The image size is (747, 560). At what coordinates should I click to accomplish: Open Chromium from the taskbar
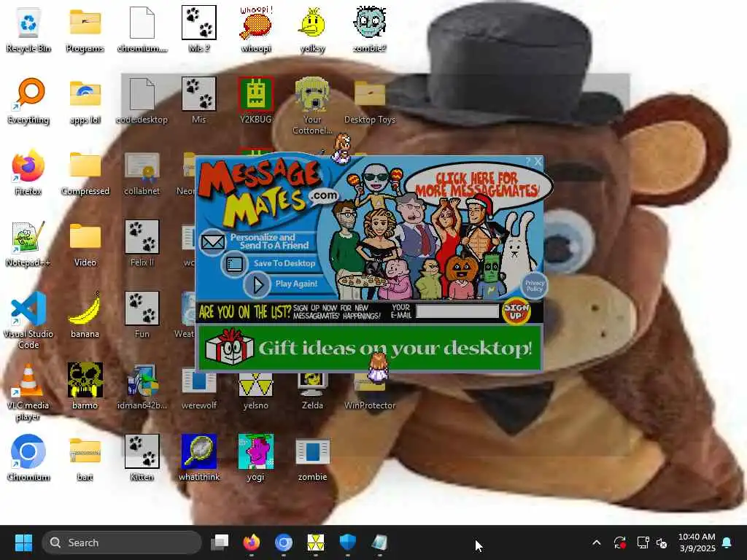(284, 542)
